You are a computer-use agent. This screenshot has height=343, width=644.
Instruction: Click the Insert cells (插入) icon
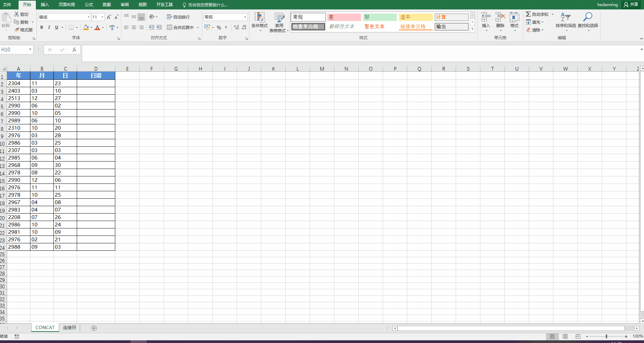[486, 18]
